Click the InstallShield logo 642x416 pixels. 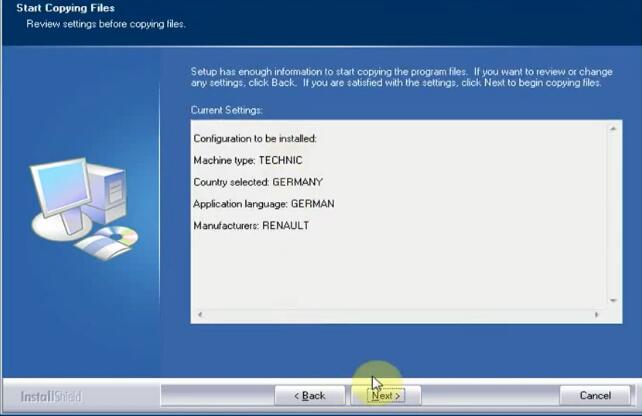(x=51, y=396)
